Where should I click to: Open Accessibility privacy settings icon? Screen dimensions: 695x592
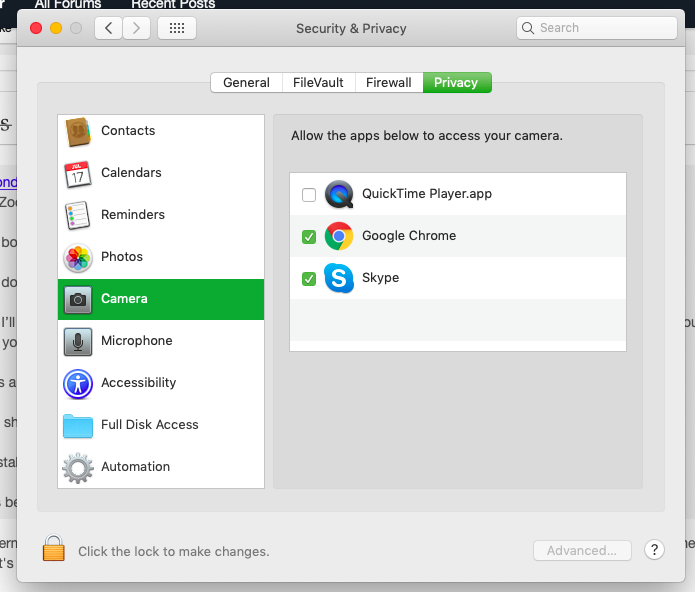pos(78,384)
